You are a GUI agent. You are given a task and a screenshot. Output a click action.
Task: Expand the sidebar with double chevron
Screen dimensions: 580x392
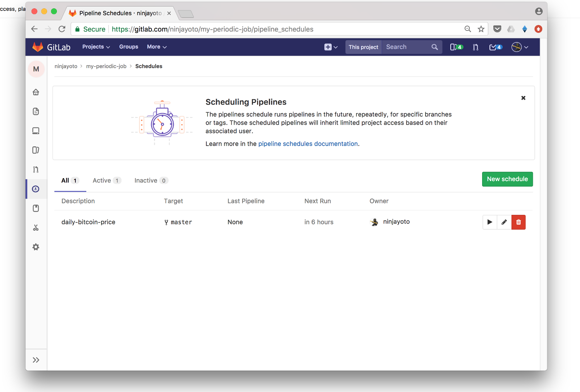point(36,360)
